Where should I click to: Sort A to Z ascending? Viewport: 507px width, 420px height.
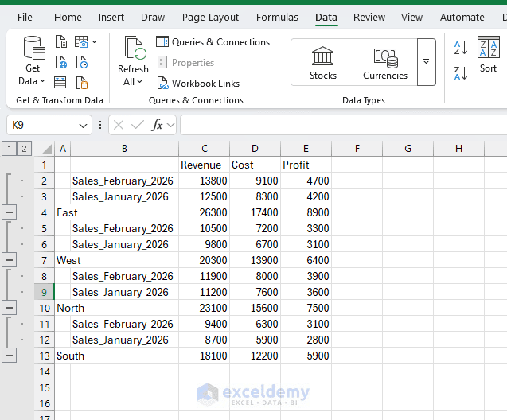click(x=461, y=48)
